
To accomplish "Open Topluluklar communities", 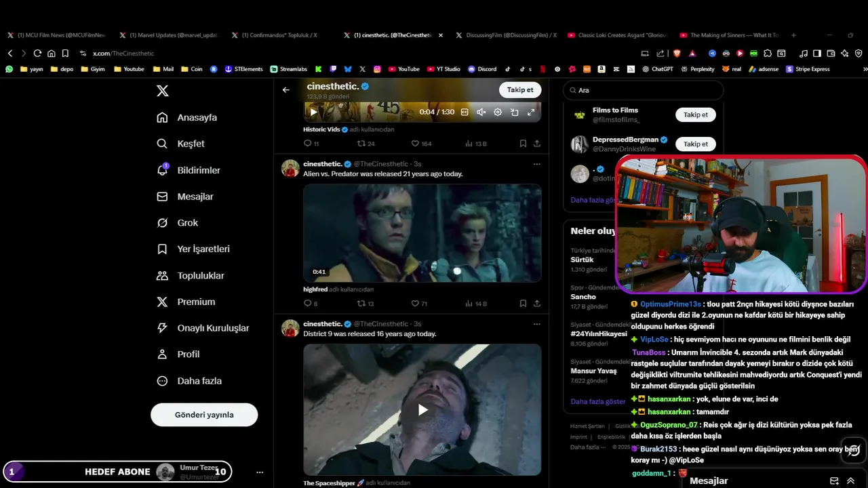I will [x=191, y=276].
